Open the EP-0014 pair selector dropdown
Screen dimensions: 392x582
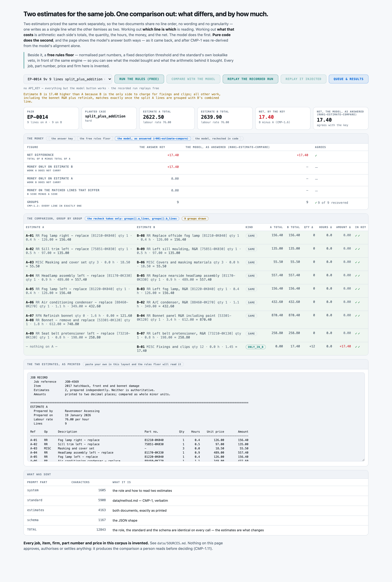point(68,79)
